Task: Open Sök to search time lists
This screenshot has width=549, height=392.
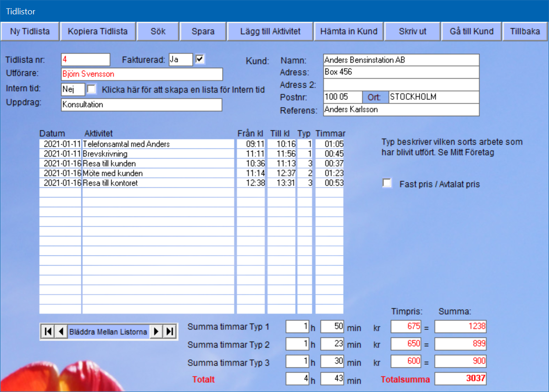Action: [158, 32]
